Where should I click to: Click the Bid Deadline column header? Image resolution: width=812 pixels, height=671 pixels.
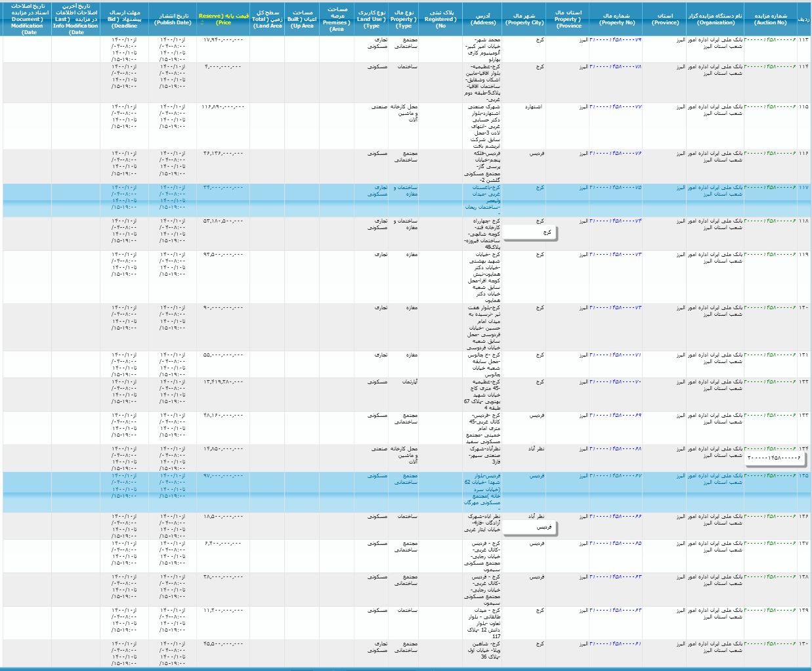[x=124, y=19]
